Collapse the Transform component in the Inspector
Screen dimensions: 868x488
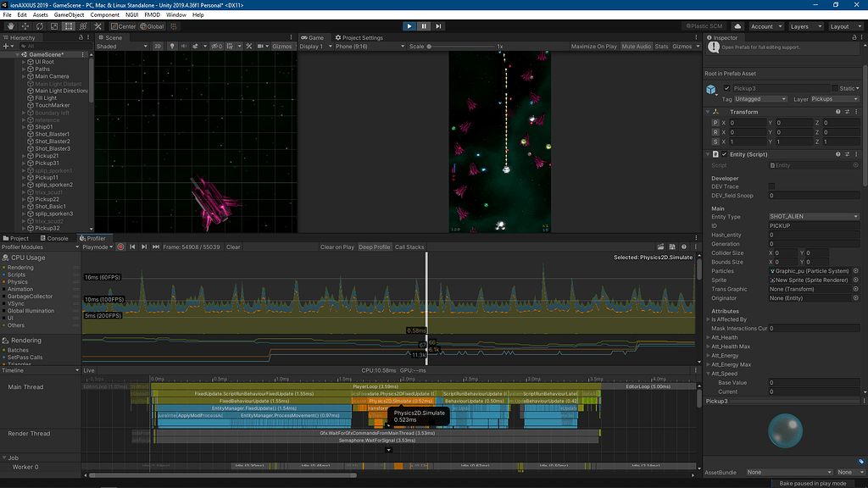tap(708, 112)
